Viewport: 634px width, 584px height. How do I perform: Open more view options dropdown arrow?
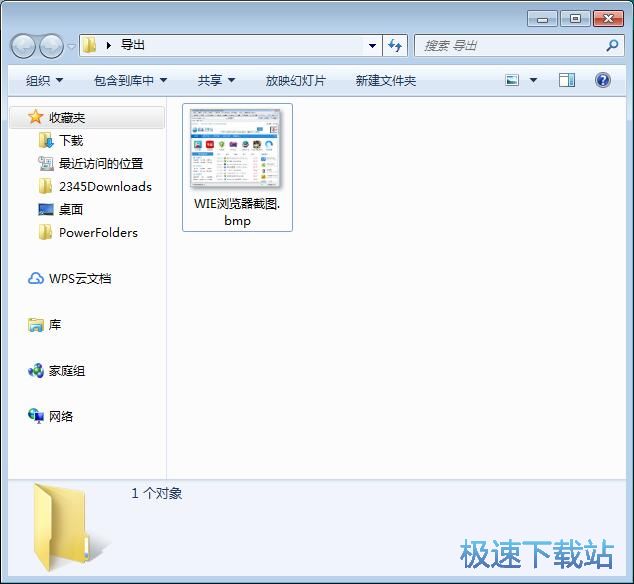[x=533, y=80]
